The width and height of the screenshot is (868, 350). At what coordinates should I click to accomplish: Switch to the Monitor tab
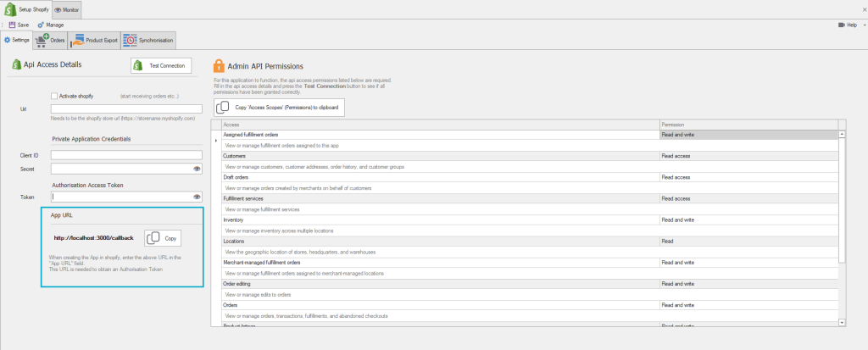pyautogui.click(x=66, y=10)
